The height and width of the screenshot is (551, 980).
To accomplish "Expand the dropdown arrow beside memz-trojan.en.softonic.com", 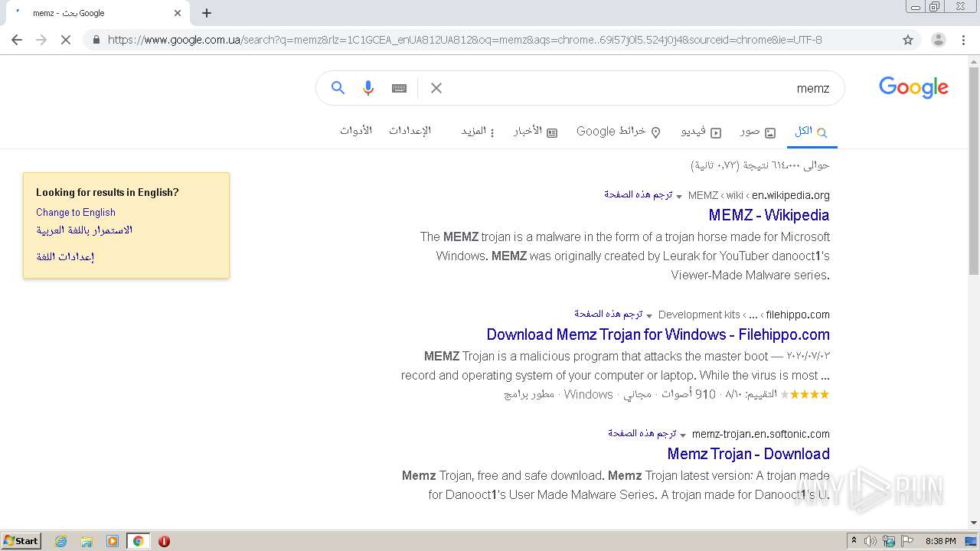I will coord(683,435).
